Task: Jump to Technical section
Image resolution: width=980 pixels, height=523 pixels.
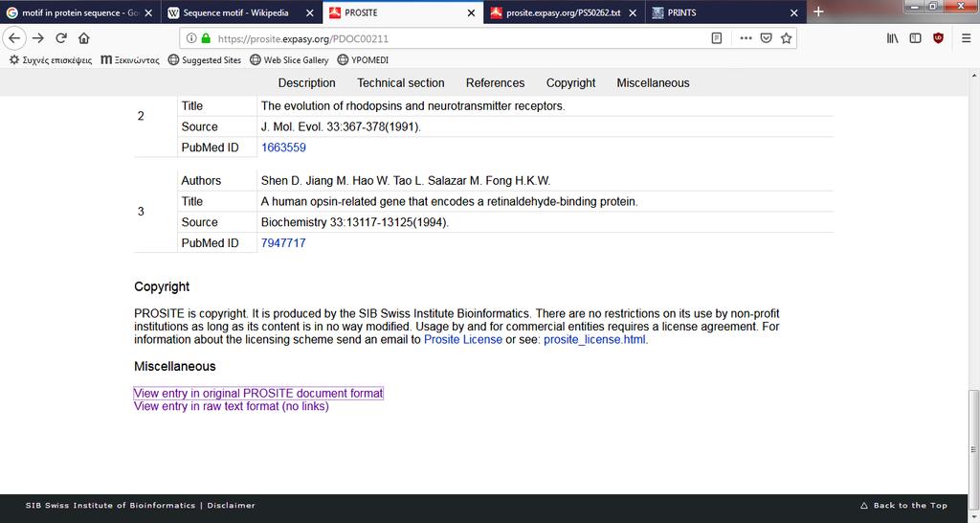Action: point(401,82)
